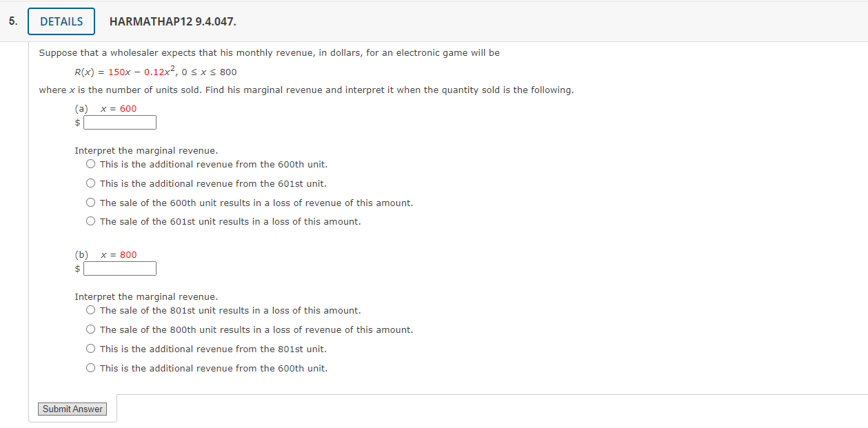
Task: Click the first Interpret the marginal revenue heading
Action: pyautogui.click(x=145, y=150)
